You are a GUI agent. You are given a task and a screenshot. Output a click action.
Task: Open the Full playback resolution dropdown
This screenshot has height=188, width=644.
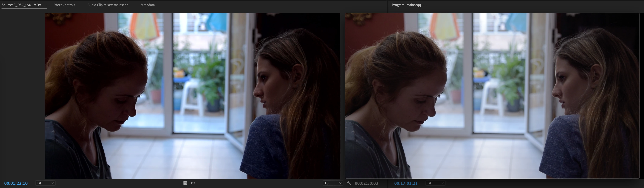coord(333,183)
